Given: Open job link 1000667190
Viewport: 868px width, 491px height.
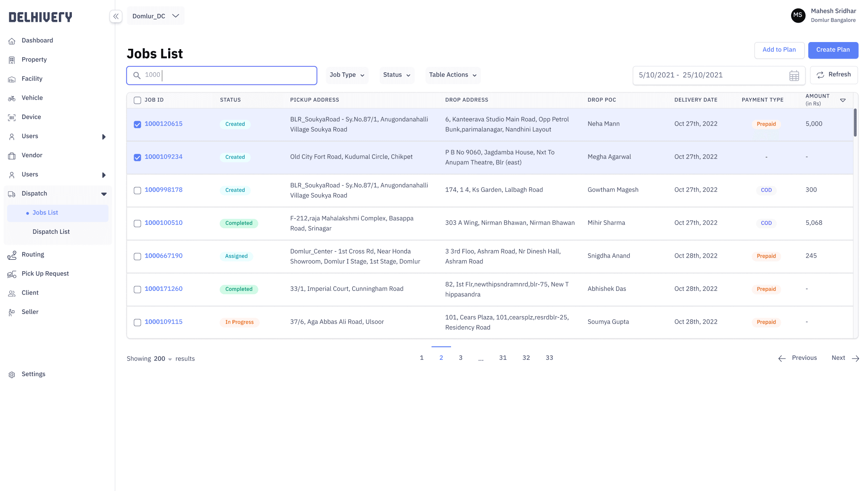Looking at the screenshot, I should pyautogui.click(x=164, y=256).
